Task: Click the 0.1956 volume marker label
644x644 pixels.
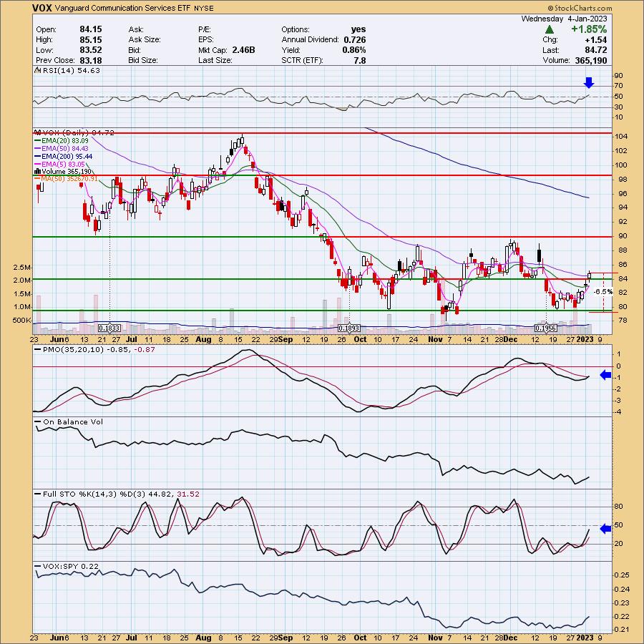Action: (x=545, y=328)
